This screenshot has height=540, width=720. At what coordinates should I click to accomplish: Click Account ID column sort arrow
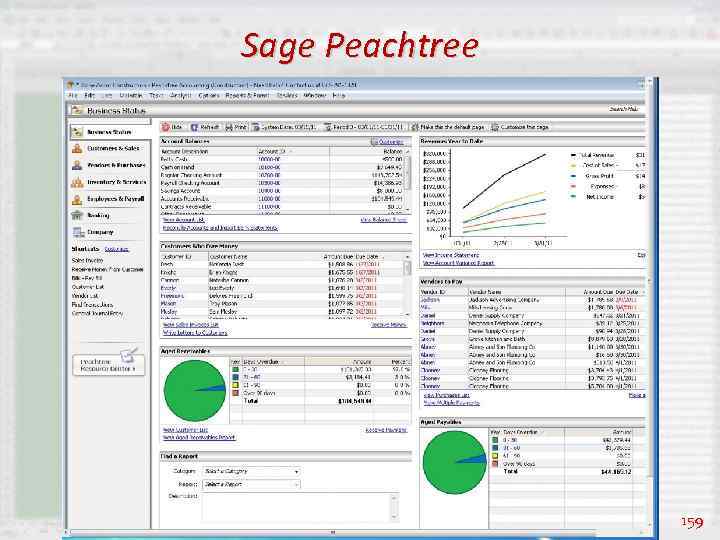point(291,151)
